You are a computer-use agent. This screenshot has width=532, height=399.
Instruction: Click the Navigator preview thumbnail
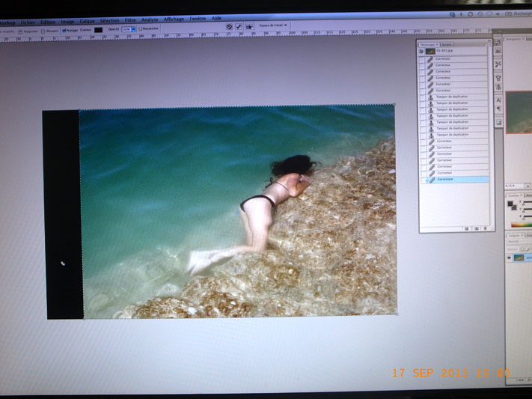(519, 112)
